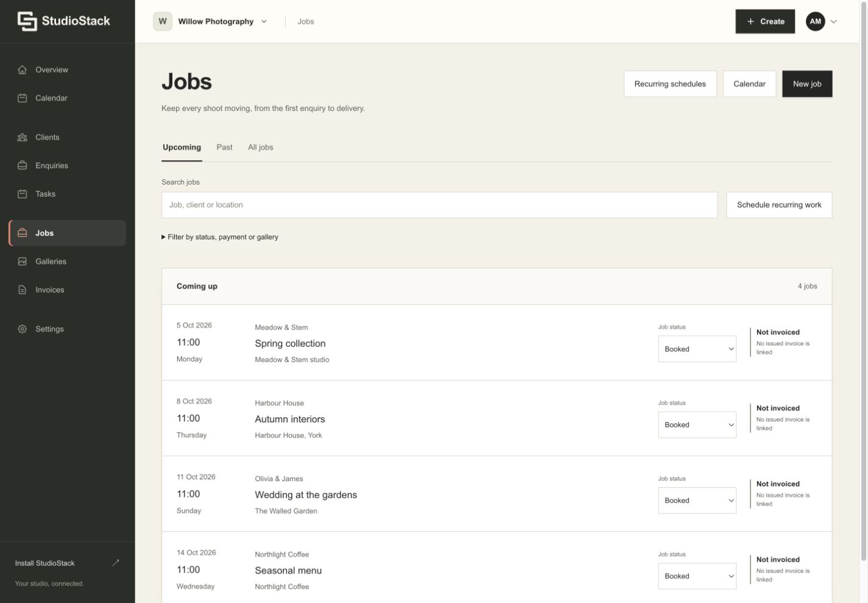The width and height of the screenshot is (868, 603).
Task: Click location The Walled Garden
Action: click(x=286, y=511)
